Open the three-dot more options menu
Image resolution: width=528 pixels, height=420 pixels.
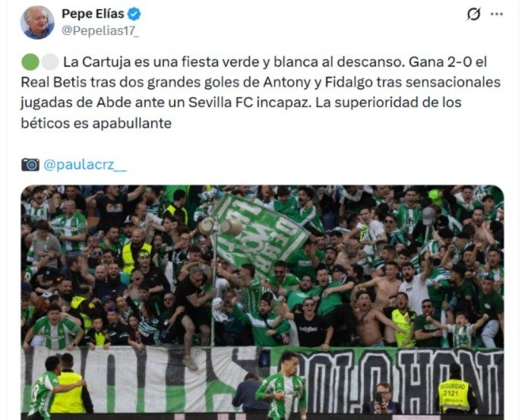497,14
